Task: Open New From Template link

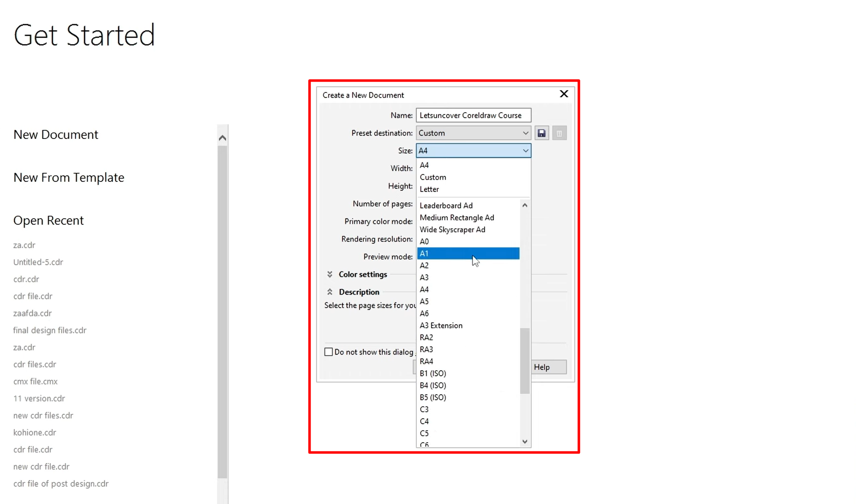Action: click(x=69, y=177)
